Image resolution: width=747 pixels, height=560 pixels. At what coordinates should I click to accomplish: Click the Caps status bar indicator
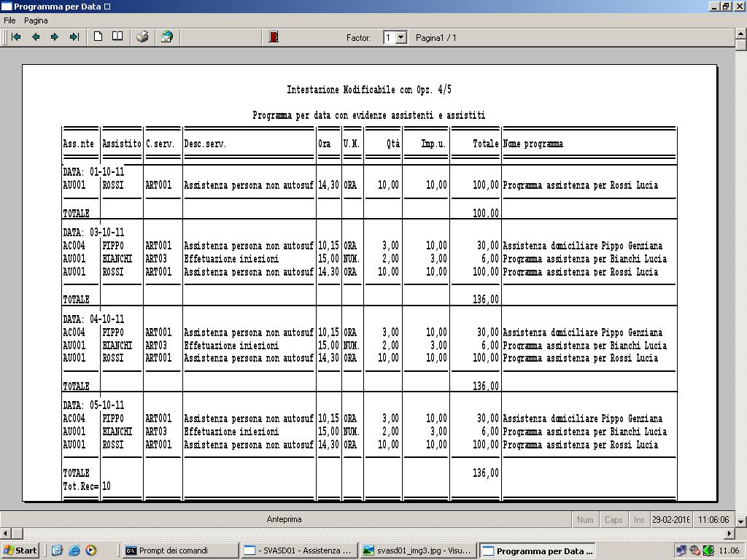pyautogui.click(x=614, y=519)
